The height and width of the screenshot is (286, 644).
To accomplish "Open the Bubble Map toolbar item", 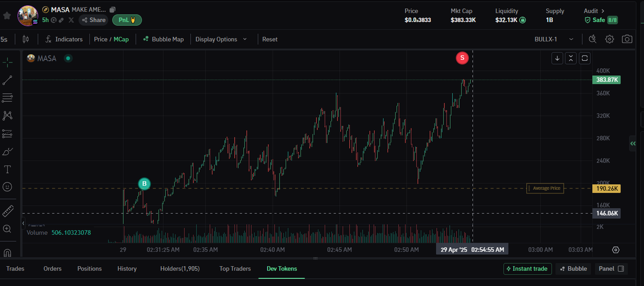I will (x=163, y=39).
